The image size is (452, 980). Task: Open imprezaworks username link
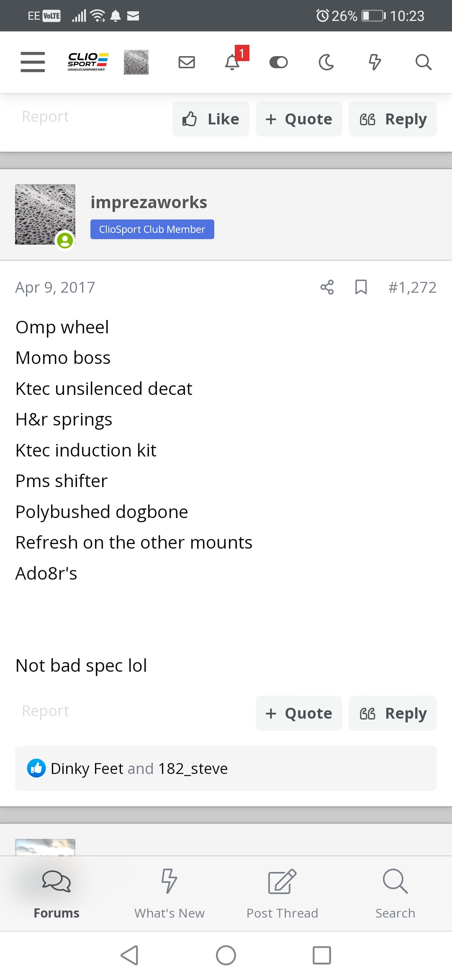point(149,202)
